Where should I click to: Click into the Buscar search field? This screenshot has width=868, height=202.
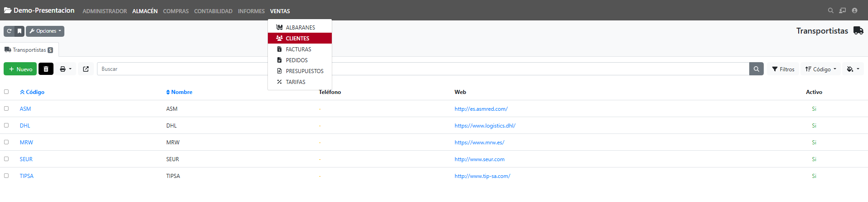pos(181,69)
